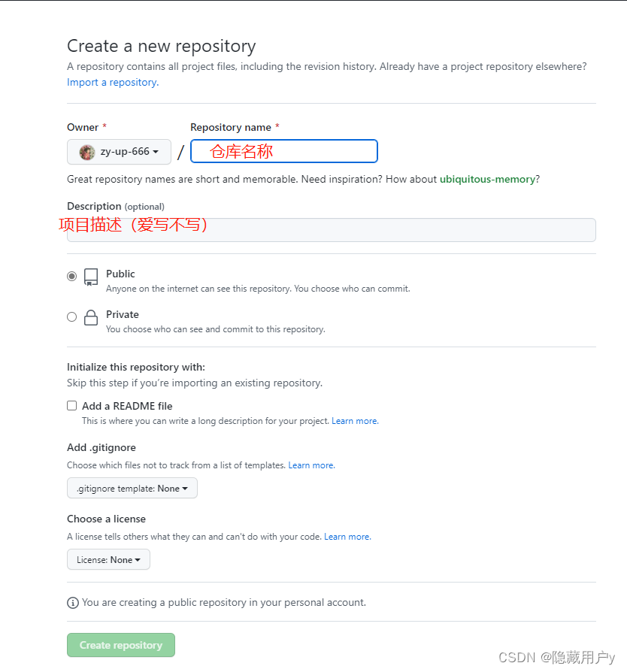Click the Description optional text field
This screenshot has width=627, height=672.
pos(331,230)
